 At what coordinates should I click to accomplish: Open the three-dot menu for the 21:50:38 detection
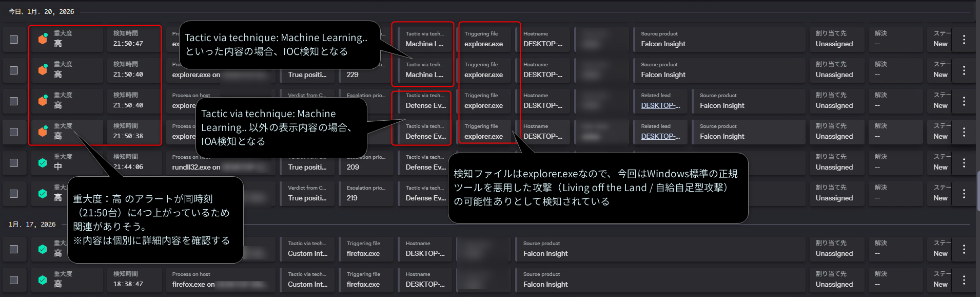coord(964,132)
